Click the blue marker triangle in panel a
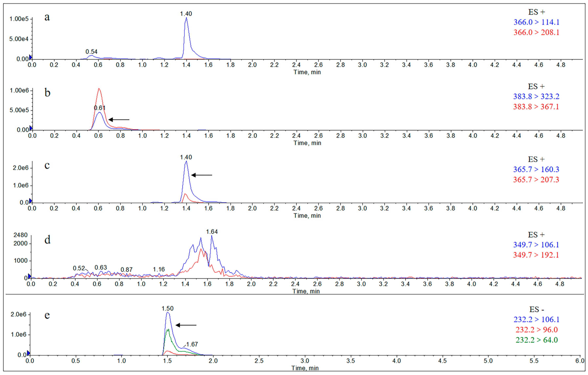Image resolution: width=588 pixels, height=375 pixels. click(31, 57)
